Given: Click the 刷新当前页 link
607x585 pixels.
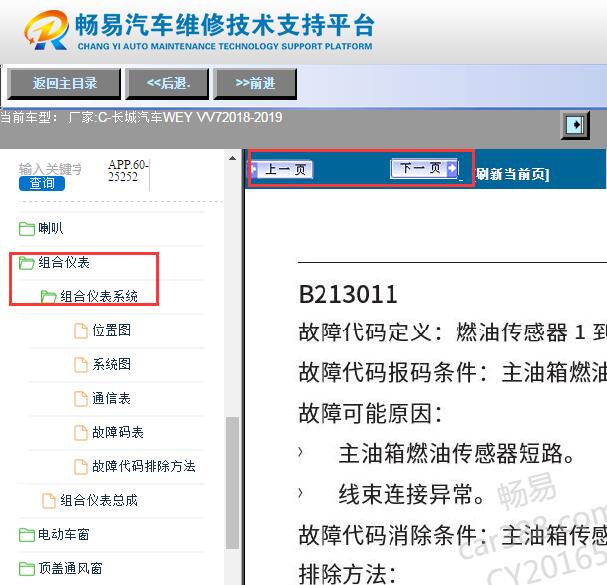Looking at the screenshot, I should pyautogui.click(x=512, y=174).
